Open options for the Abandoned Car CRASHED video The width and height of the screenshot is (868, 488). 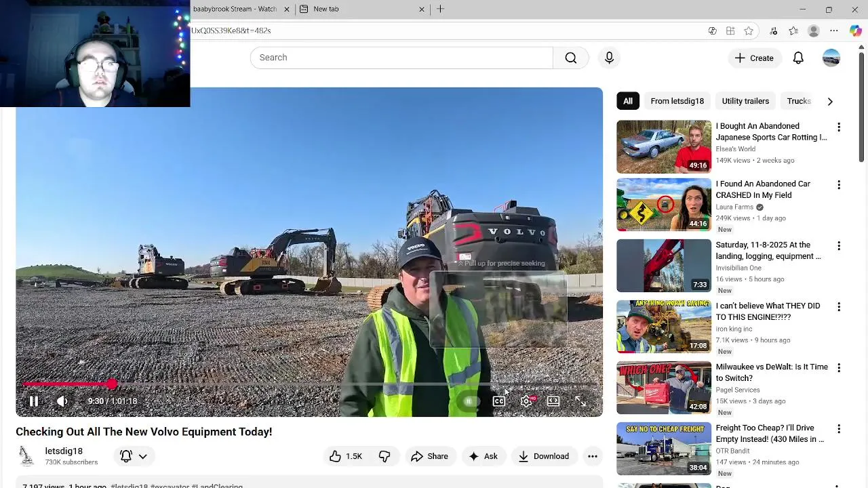[839, 184]
